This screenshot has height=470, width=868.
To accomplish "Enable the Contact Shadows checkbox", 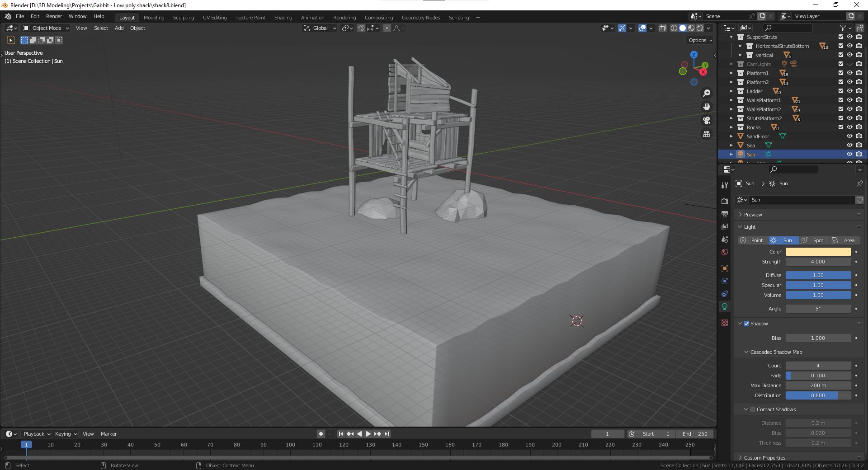I will [753, 409].
